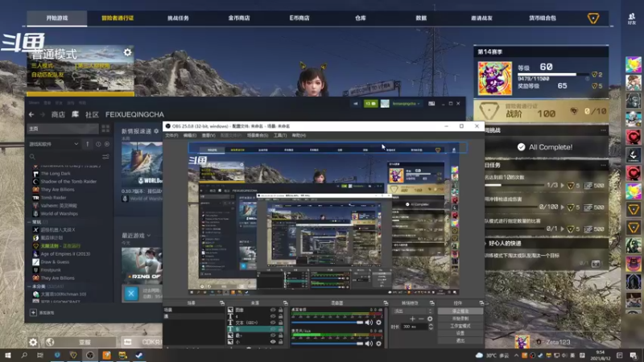644x362 pixels.
Task: Click the taskbar search icon
Action: (24, 355)
